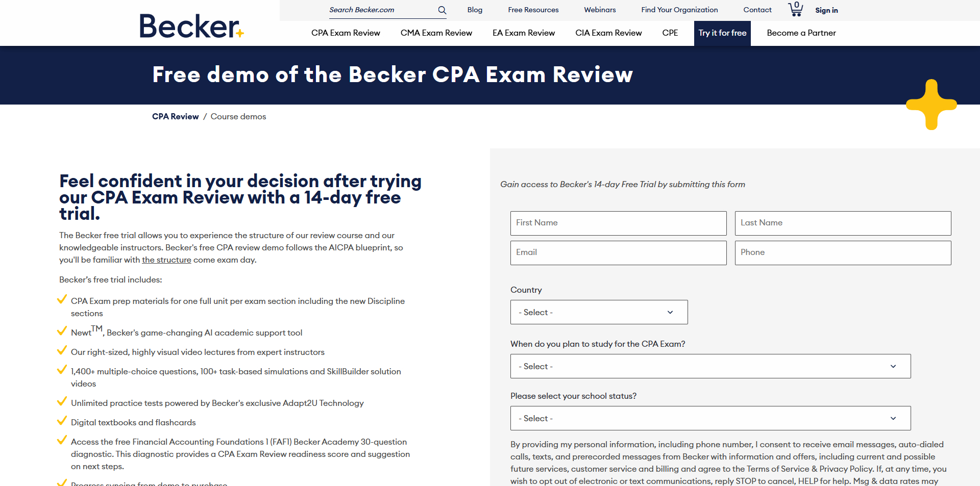This screenshot has height=486, width=980.
Task: Click into the Email field
Action: pyautogui.click(x=618, y=253)
